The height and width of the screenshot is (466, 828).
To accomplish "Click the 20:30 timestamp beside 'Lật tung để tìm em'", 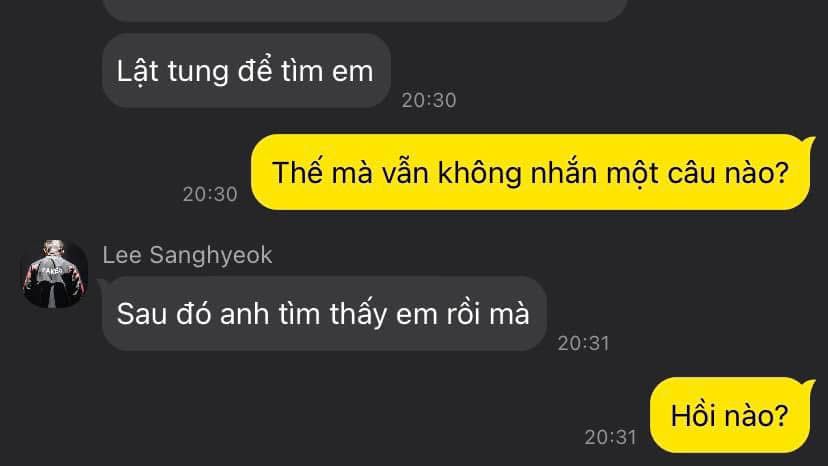I will tap(429, 100).
